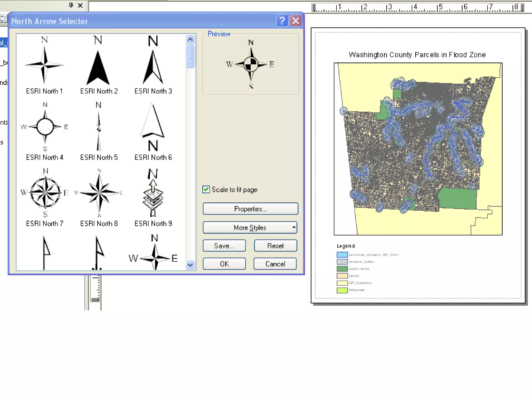Select the ESRI North 1 arrow
This screenshot has height=399, width=532.
(44, 65)
